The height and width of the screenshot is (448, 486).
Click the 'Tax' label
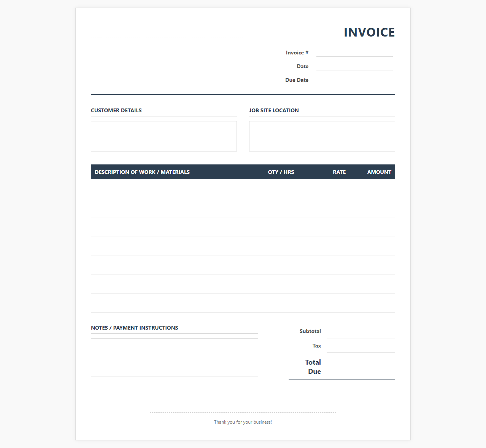317,346
